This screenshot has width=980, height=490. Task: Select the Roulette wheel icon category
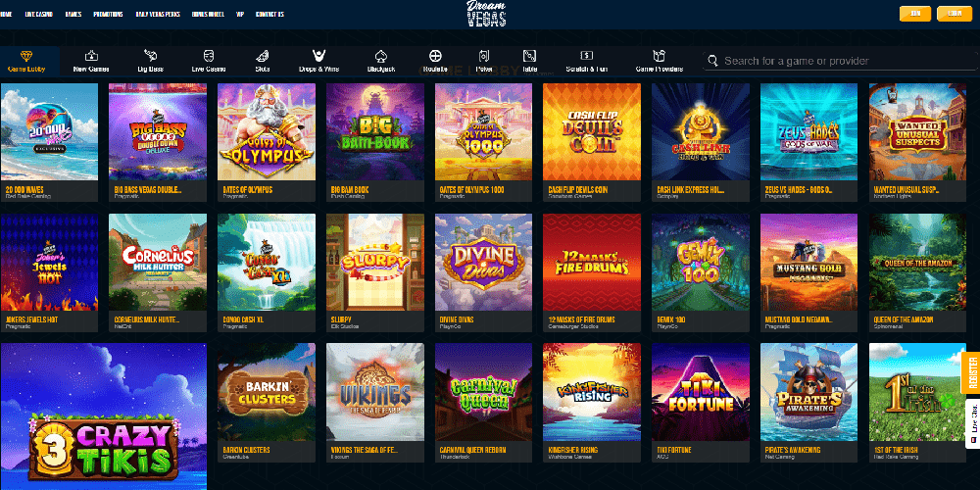tap(436, 61)
